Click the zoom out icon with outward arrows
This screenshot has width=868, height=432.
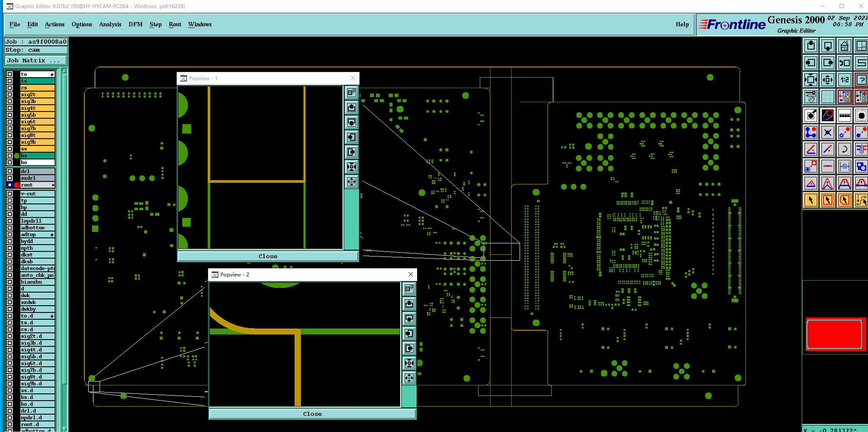827,80
